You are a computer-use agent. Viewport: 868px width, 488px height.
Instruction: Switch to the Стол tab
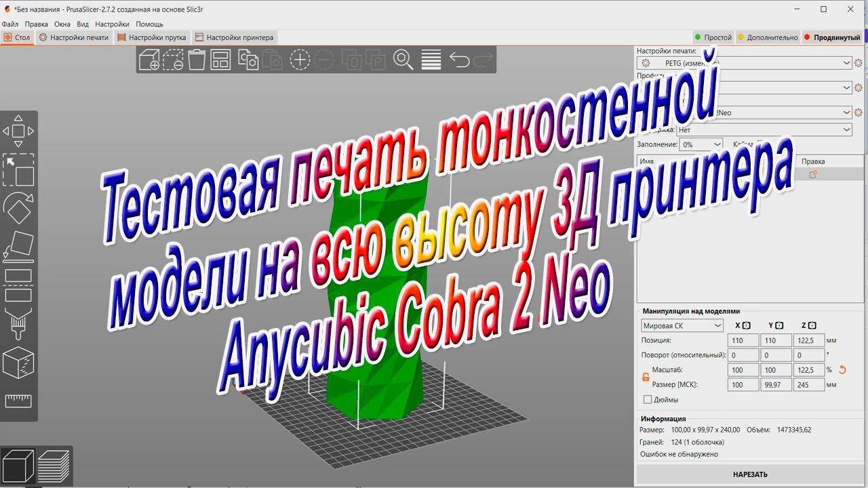(x=17, y=37)
